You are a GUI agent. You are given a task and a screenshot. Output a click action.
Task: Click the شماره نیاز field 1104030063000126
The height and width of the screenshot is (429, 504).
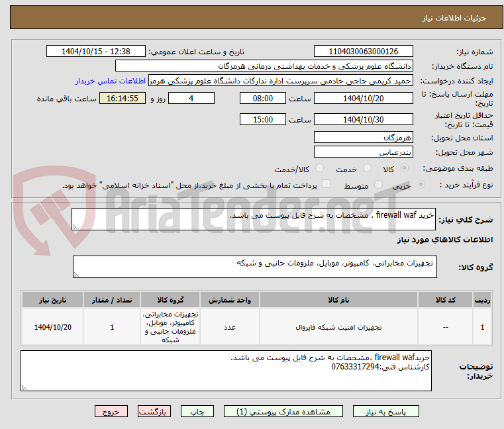tap(363, 52)
